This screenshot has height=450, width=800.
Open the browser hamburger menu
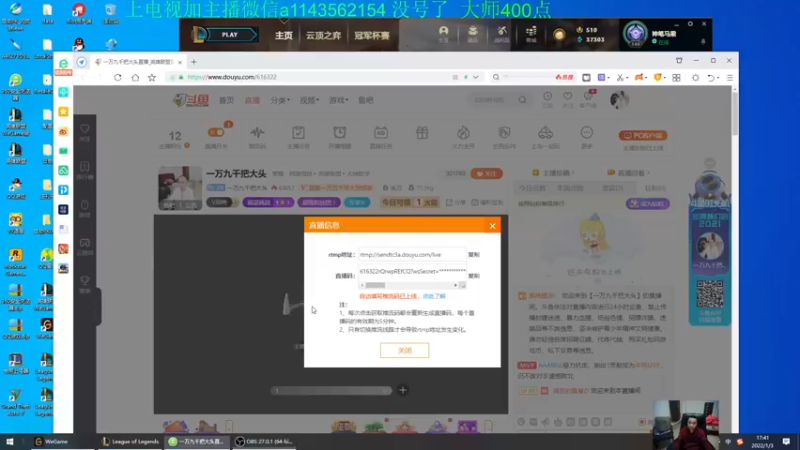[730, 78]
